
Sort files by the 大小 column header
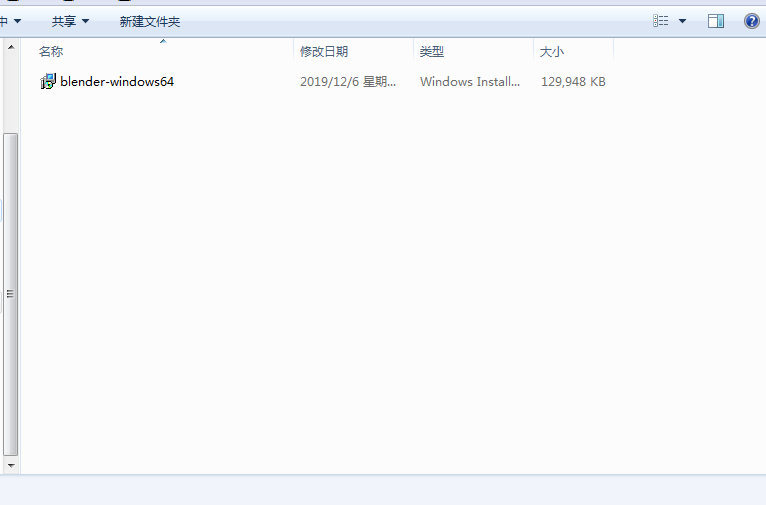pyautogui.click(x=552, y=52)
